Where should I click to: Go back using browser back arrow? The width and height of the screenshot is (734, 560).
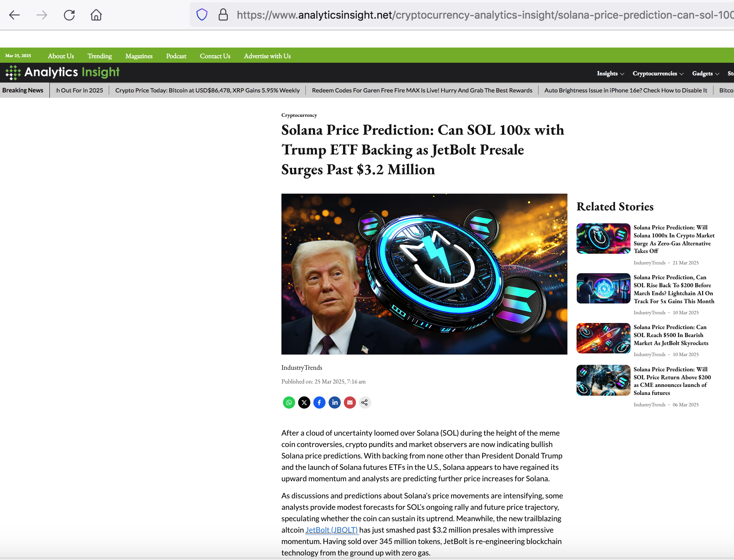[x=14, y=15]
